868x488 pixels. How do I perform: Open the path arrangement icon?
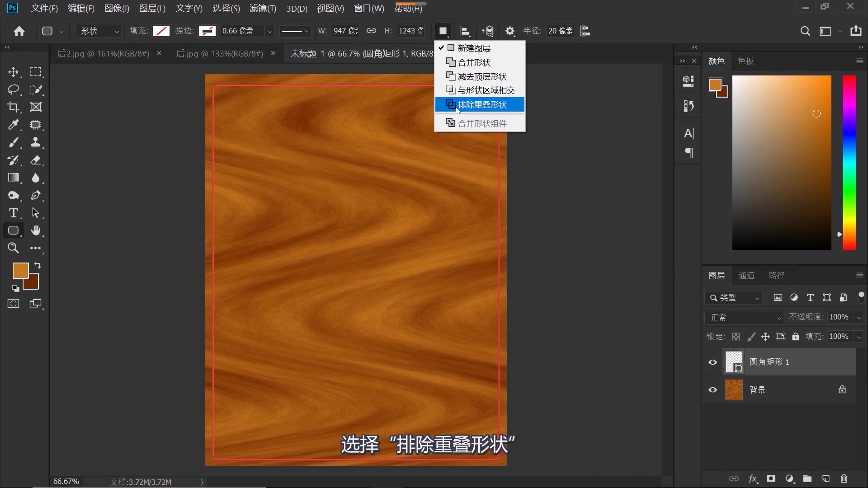[487, 31]
